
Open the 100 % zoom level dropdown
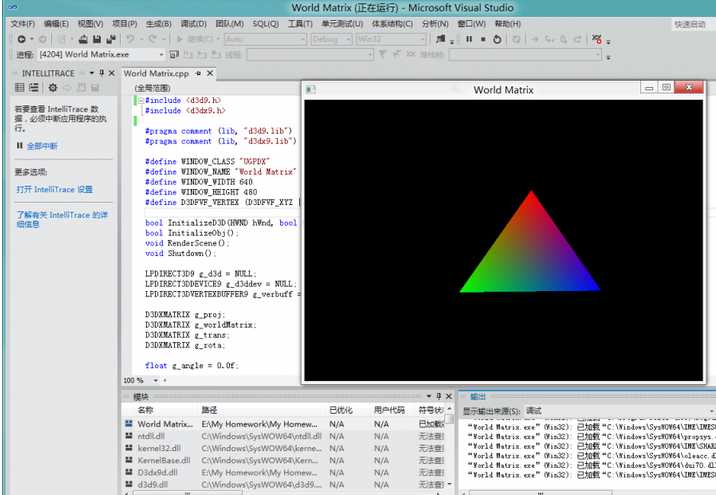pos(139,380)
